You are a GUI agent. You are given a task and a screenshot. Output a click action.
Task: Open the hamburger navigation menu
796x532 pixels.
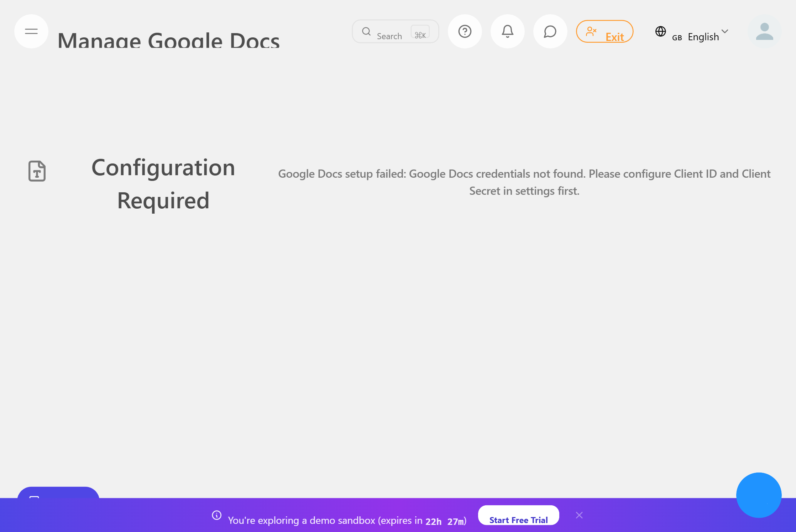pos(31,31)
